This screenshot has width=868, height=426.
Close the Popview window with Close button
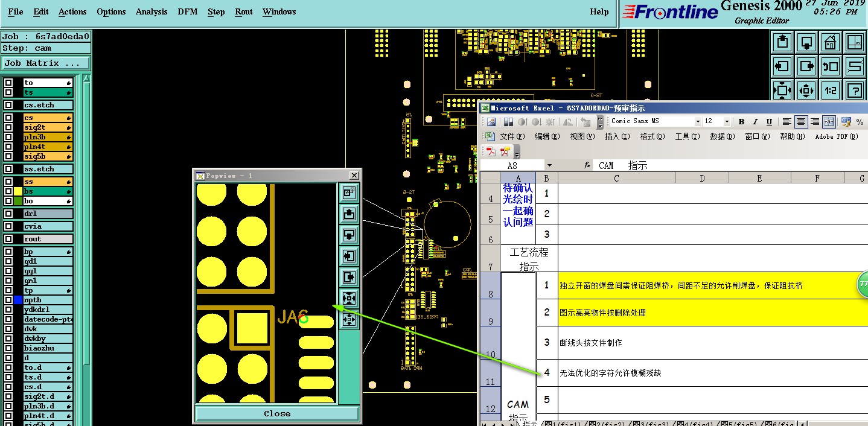point(277,413)
